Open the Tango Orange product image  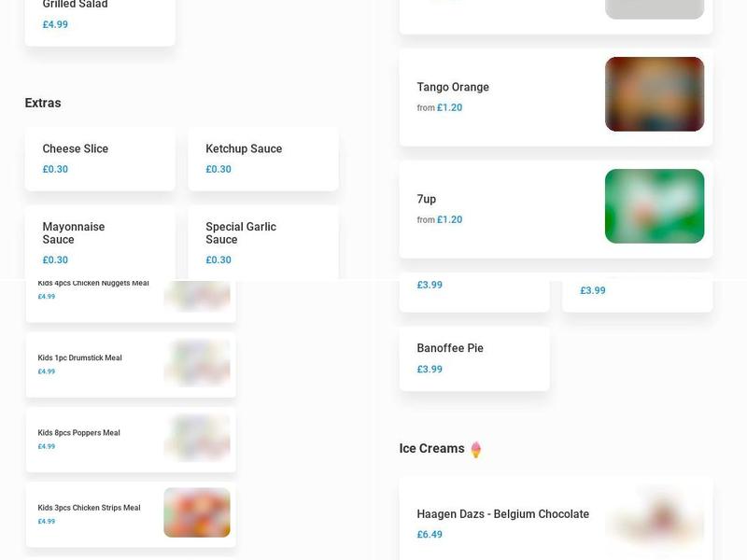[x=655, y=94]
